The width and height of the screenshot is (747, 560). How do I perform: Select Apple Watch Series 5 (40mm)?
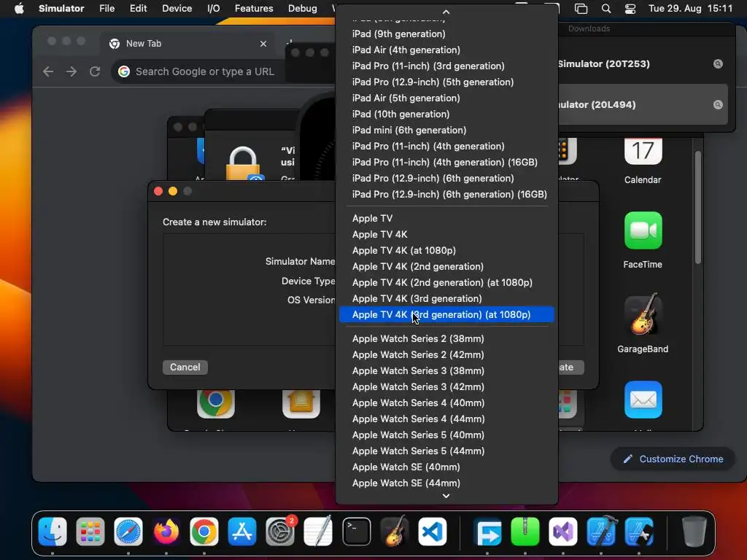(447, 435)
